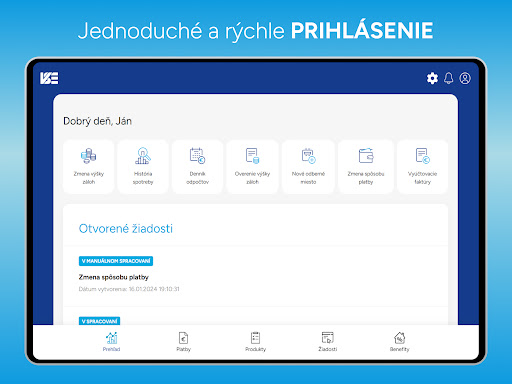Switch to the Prehľad tab
Viewport: 512px width, 384px height.
click(x=111, y=342)
